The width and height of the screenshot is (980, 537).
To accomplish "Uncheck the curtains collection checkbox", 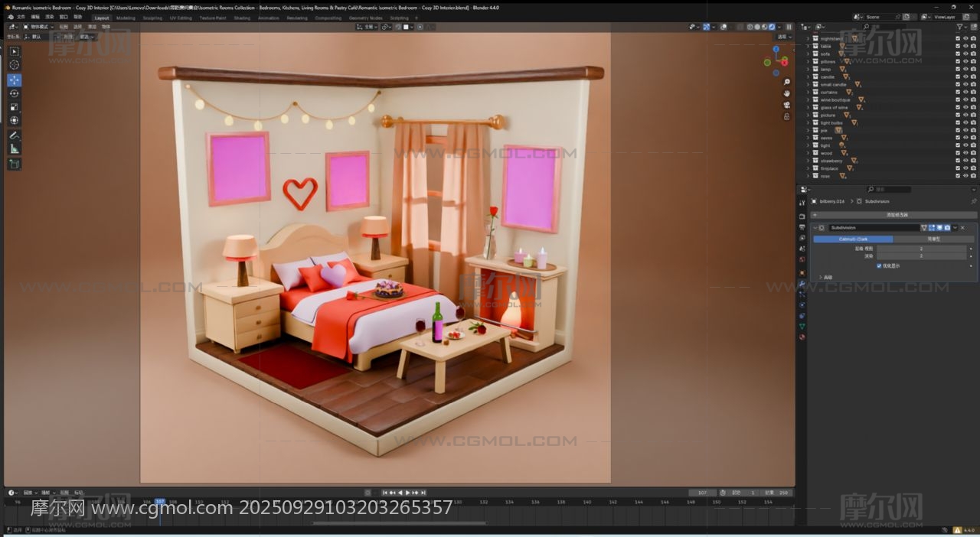I will [x=957, y=92].
